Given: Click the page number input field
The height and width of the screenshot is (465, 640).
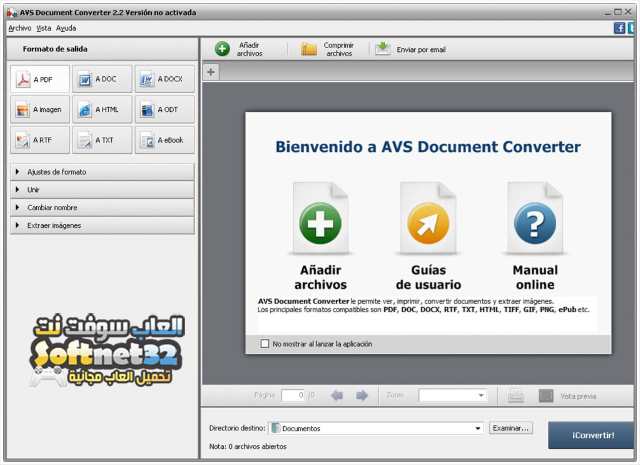Looking at the screenshot, I should [x=293, y=395].
